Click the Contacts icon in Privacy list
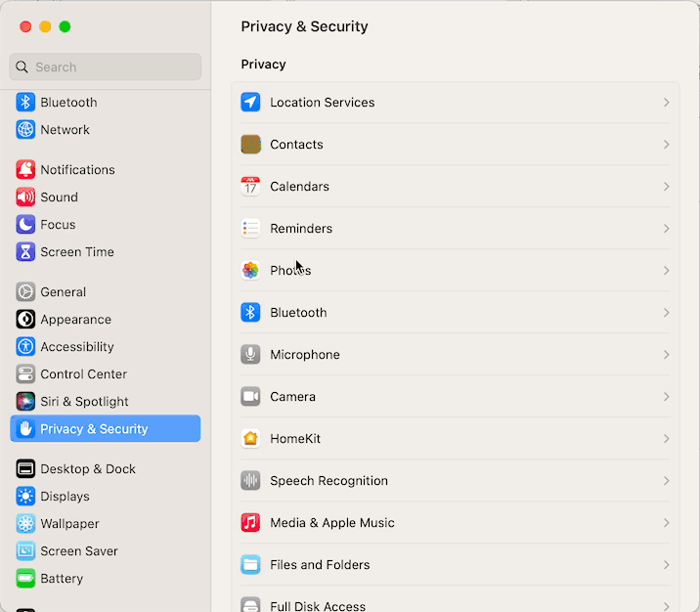Viewport: 700px width, 612px height. coord(250,145)
